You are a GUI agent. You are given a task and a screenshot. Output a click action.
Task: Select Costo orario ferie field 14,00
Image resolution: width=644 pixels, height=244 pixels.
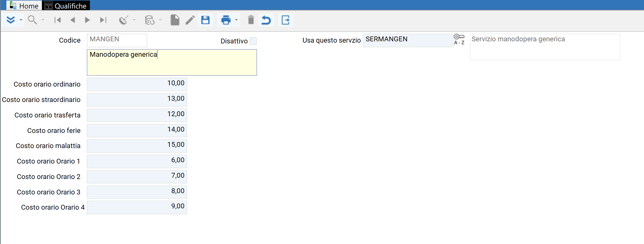tap(137, 131)
